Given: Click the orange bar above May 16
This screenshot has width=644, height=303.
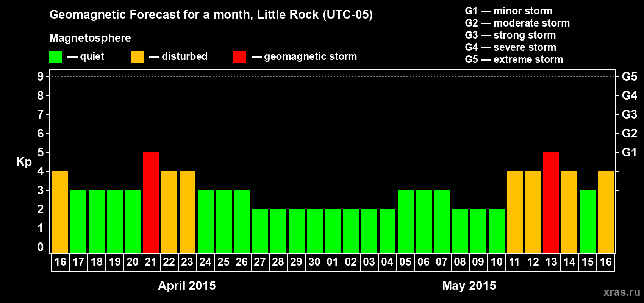Looking at the screenshot, I should tap(606, 212).
